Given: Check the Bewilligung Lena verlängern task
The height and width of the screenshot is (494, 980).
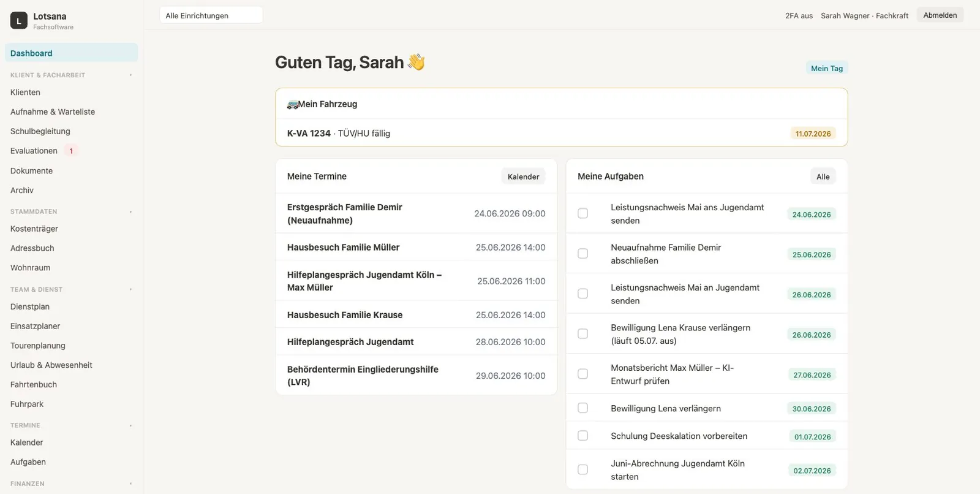Looking at the screenshot, I should point(583,408).
